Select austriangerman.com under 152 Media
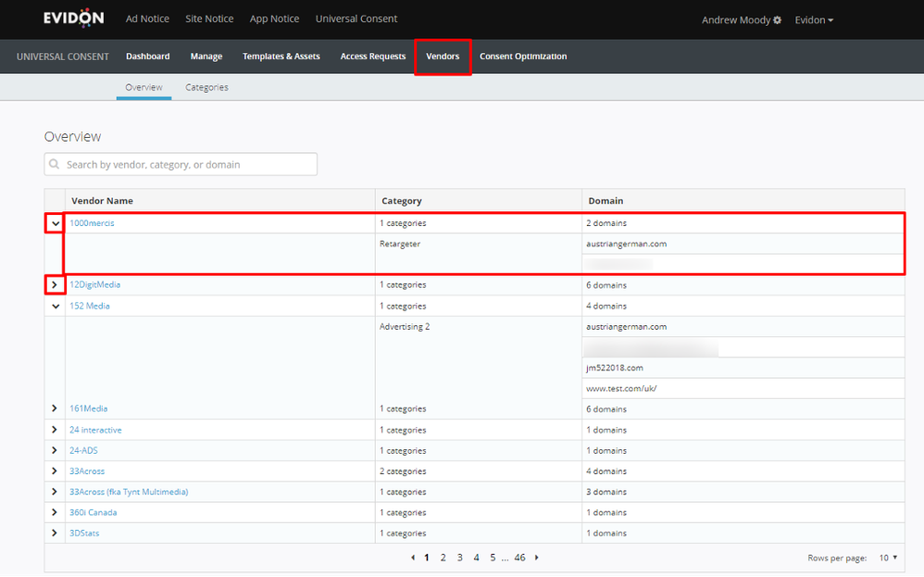 click(x=627, y=327)
